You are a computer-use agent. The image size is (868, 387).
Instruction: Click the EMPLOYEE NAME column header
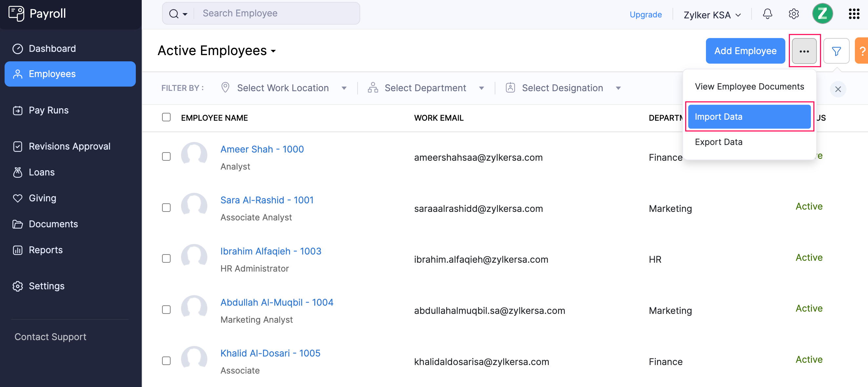coord(214,118)
